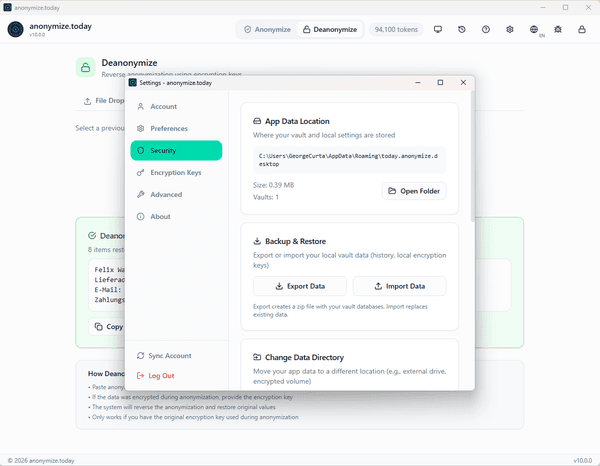Click Log Out in settings sidebar
Viewport: 600px width, 466px height.
pyautogui.click(x=161, y=375)
